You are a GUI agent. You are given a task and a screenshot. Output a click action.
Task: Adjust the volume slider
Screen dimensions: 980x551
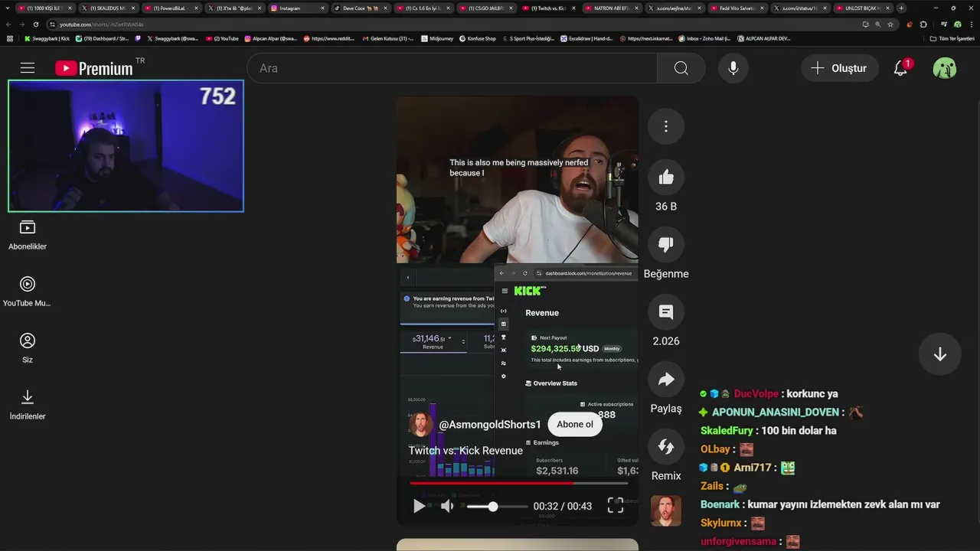click(496, 507)
